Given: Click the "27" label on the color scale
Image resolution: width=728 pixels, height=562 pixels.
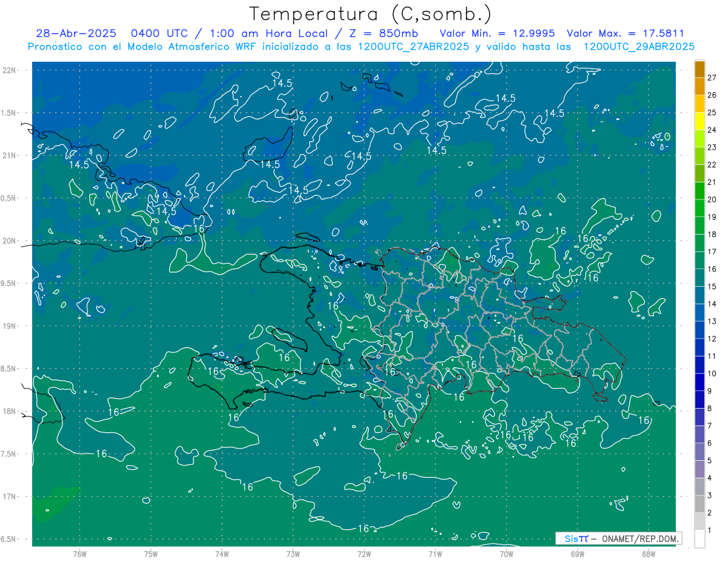Looking at the screenshot, I should point(712,78).
